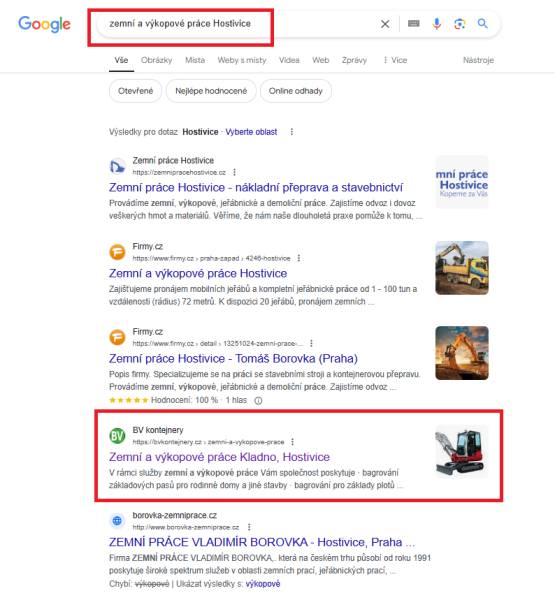This screenshot has height=600, width=555.
Task: Open the three-dot menu for zemnipracehostivice.cz result
Action: click(235, 172)
